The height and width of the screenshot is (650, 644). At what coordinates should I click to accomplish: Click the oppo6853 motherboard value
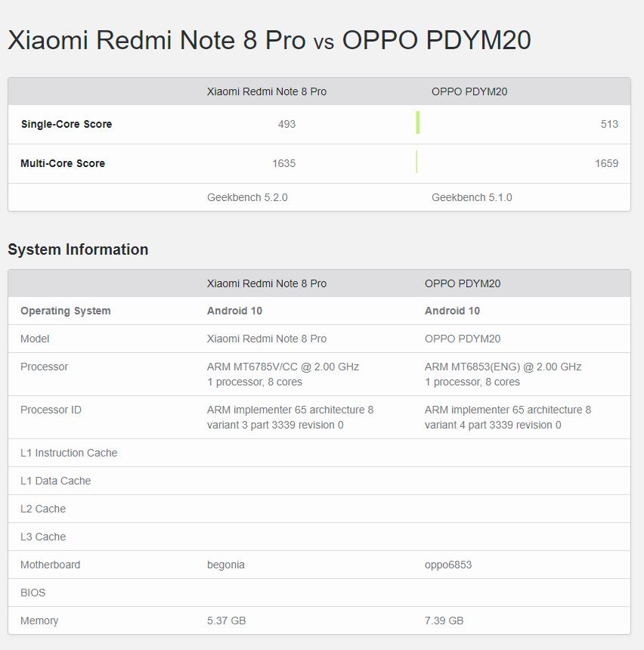(x=448, y=565)
